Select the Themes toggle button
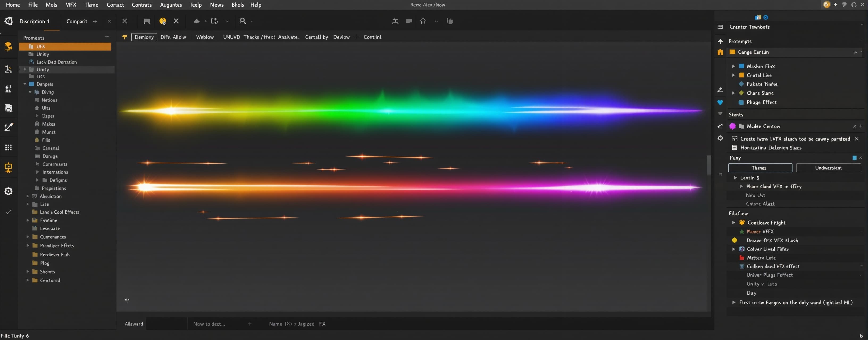868x340 pixels. pos(760,168)
